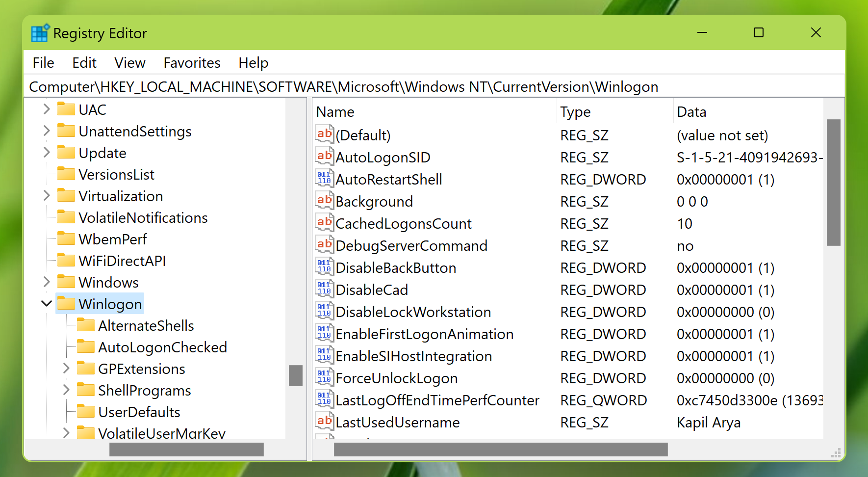Open the Edit menu
The height and width of the screenshot is (477, 868).
[84, 63]
